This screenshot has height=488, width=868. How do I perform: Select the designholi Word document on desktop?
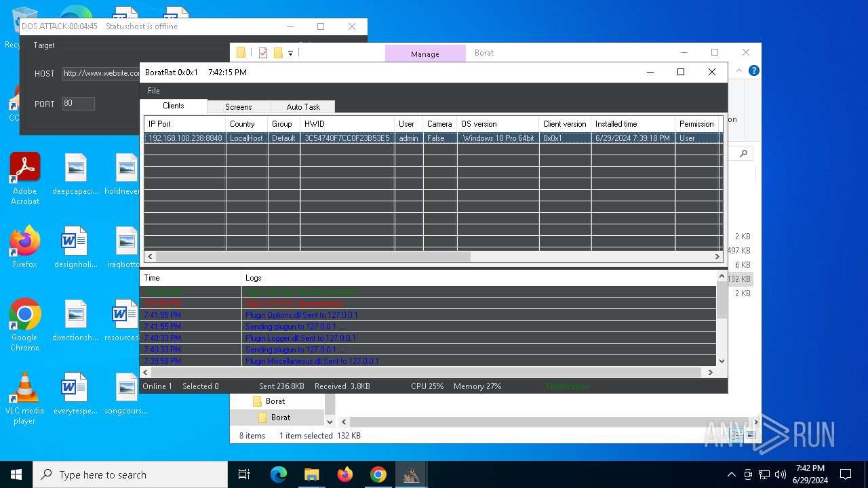tap(75, 247)
